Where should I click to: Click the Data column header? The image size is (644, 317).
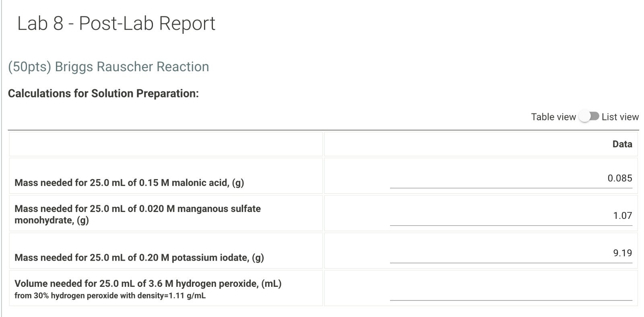pyautogui.click(x=622, y=144)
